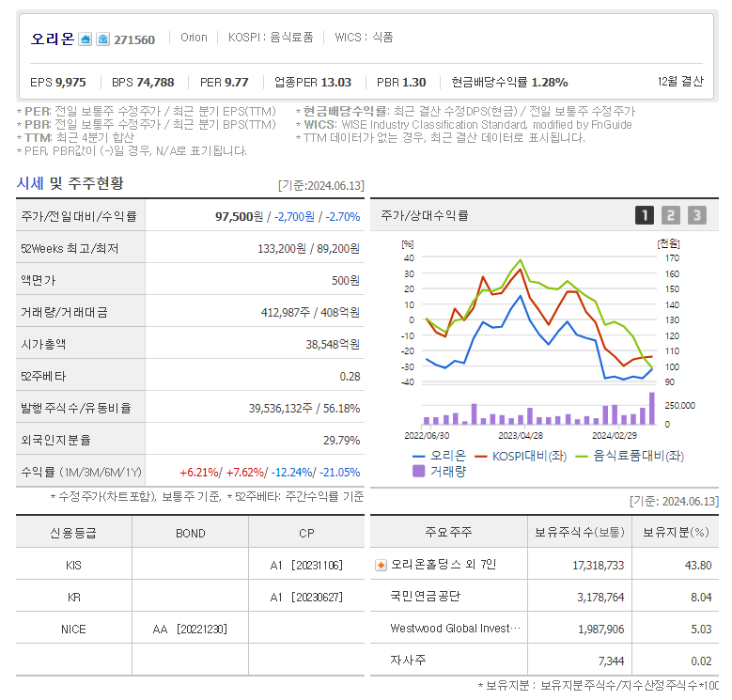Click the 시세 및 주주현황 heading

click(x=70, y=183)
